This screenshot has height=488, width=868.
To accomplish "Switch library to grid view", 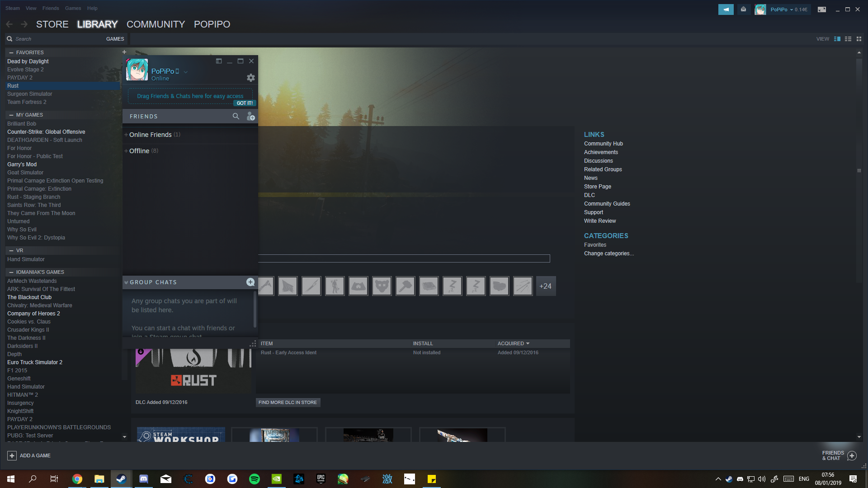I will 859,39.
